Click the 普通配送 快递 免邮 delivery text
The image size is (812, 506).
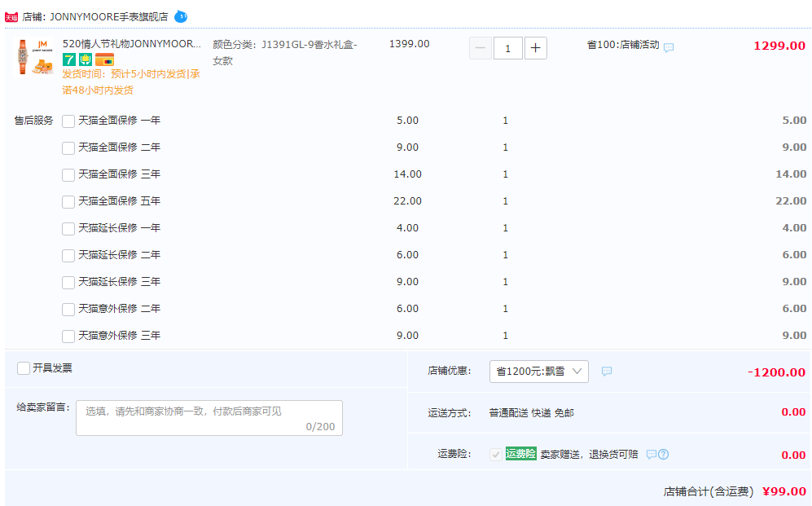coord(531,413)
